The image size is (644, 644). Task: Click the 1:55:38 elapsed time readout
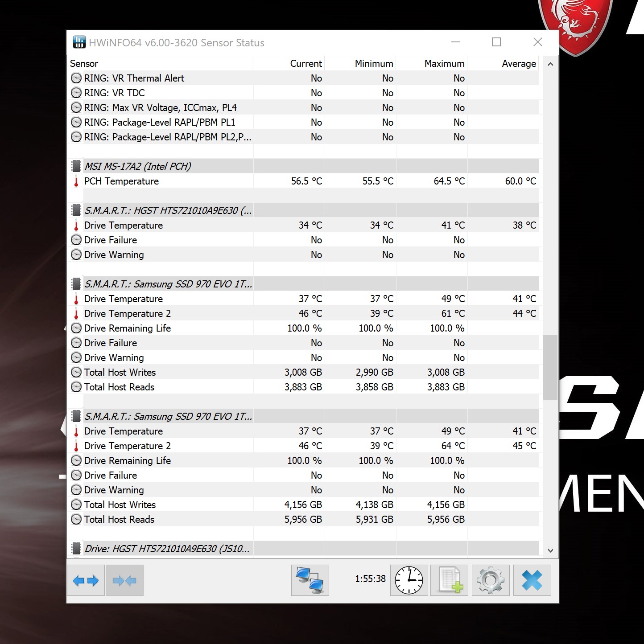(x=370, y=578)
